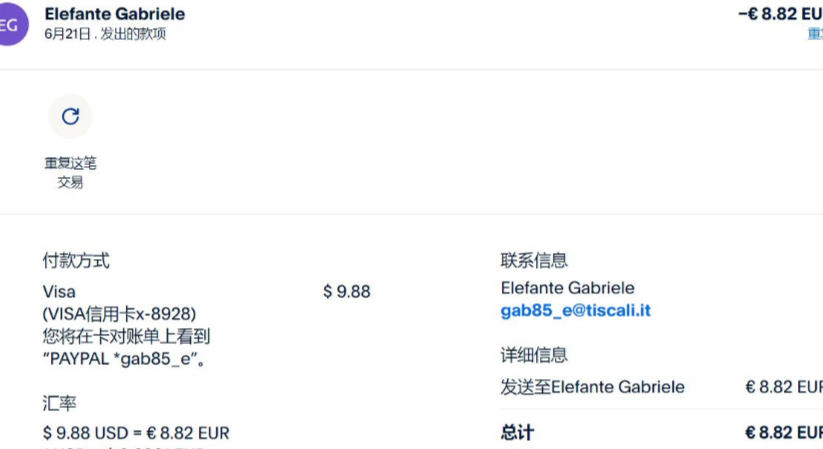Image resolution: width=823 pixels, height=449 pixels.
Task: Click the VISA信用卡x-8928 card text
Action: pos(119,313)
